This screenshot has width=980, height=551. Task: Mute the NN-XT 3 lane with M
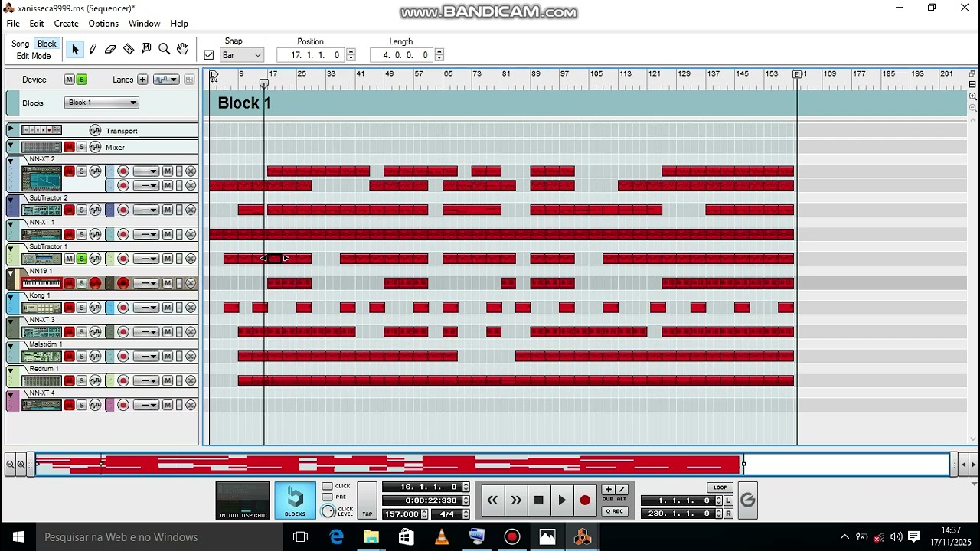167,332
